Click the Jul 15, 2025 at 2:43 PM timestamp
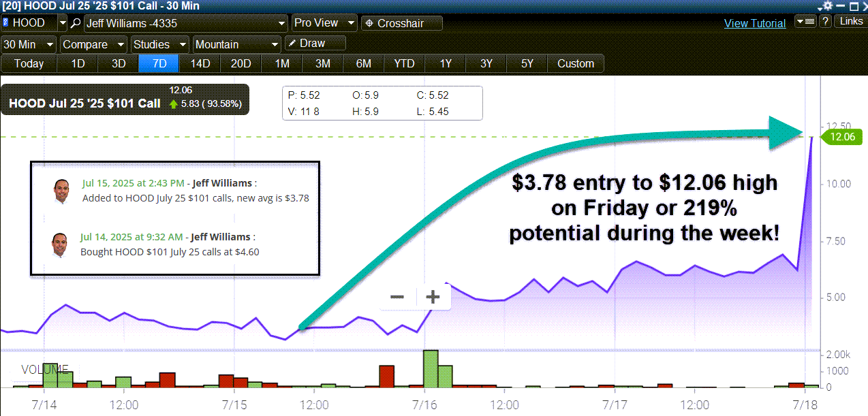 pyautogui.click(x=133, y=183)
